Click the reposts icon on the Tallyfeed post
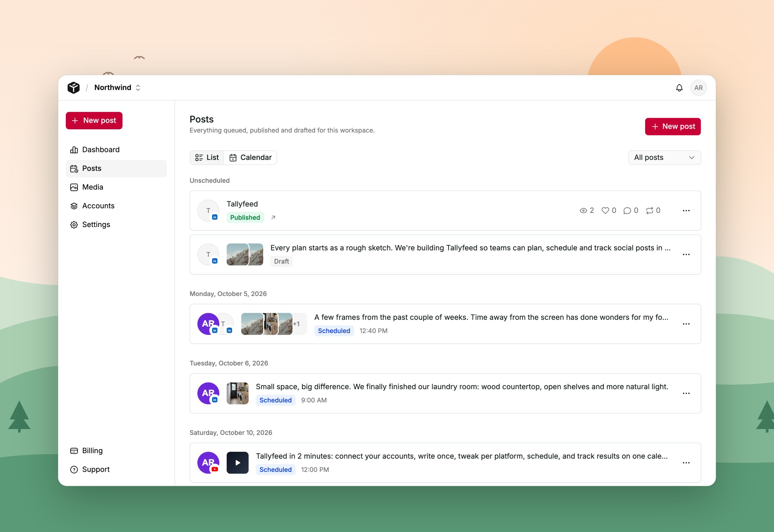Screen dimensions: 774x532 (x=649, y=210)
